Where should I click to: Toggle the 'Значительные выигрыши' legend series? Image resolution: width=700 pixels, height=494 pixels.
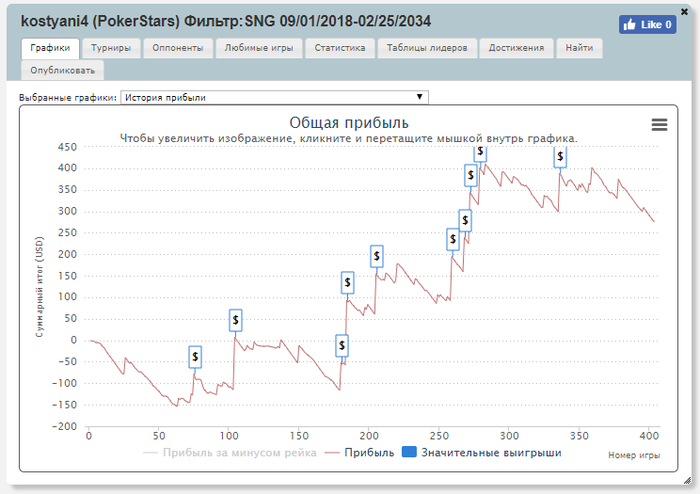pos(482,452)
